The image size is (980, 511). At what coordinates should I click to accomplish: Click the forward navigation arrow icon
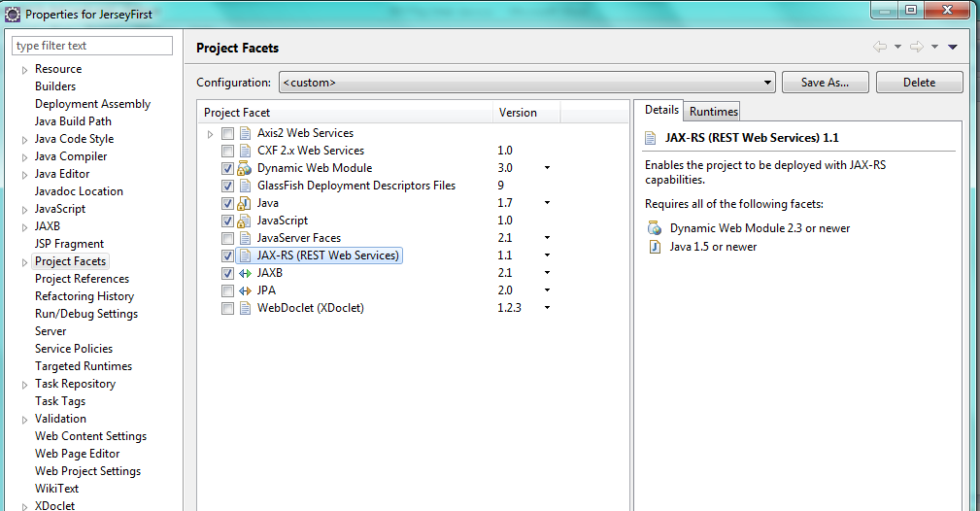tap(916, 47)
